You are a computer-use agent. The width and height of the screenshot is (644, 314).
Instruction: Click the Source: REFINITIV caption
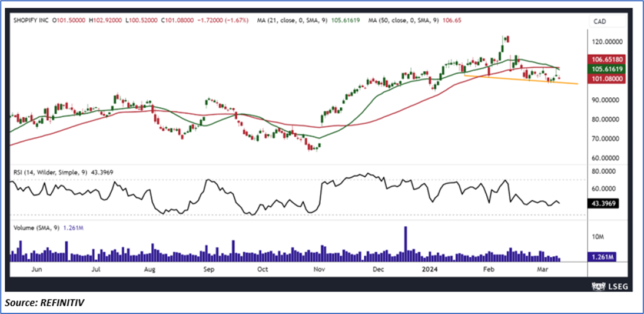(45, 303)
